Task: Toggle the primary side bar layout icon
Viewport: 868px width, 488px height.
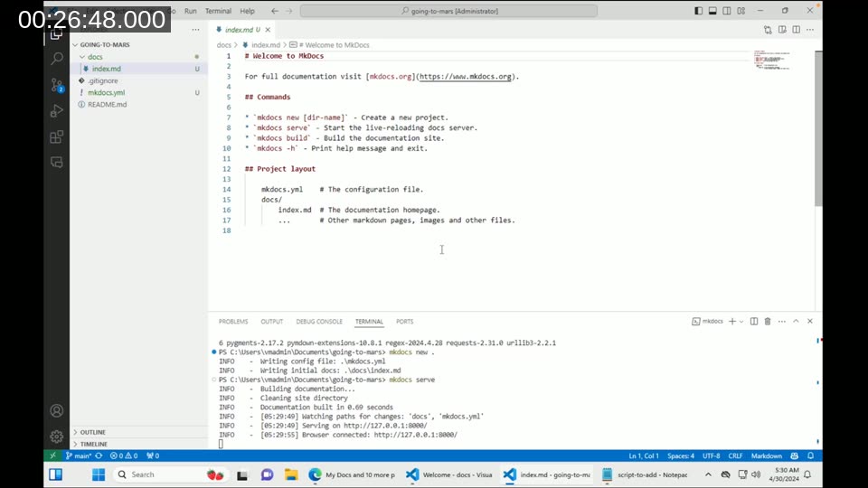Action: tap(699, 11)
